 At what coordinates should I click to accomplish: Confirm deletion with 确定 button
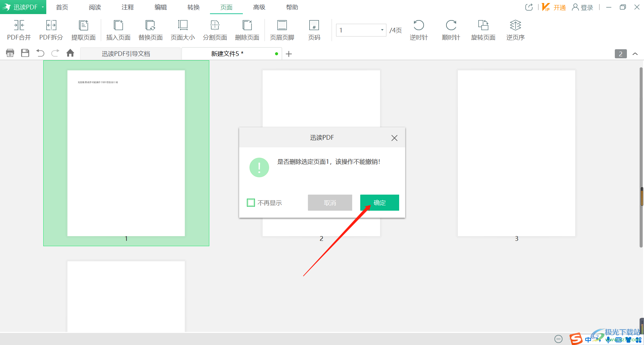coord(380,203)
